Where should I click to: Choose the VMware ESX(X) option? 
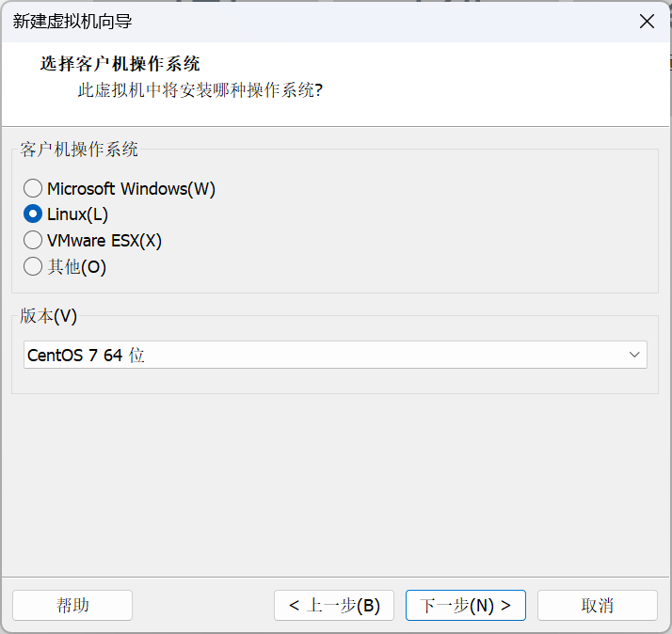(33, 241)
